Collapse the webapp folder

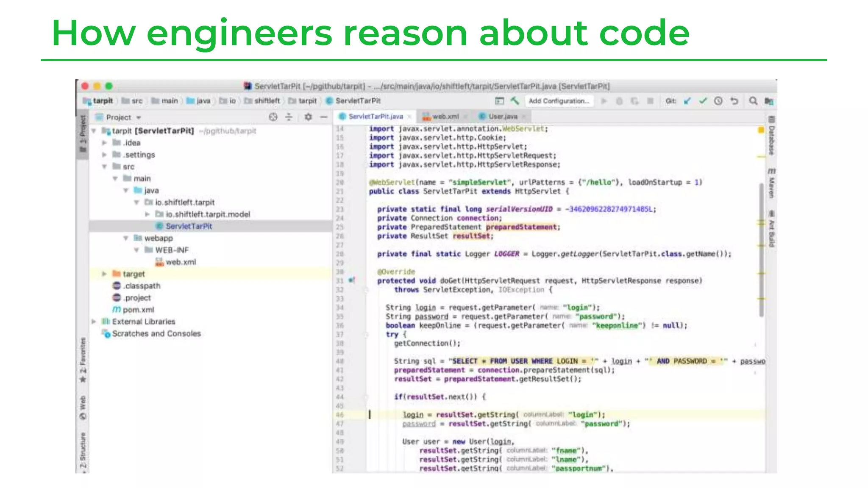(x=125, y=238)
